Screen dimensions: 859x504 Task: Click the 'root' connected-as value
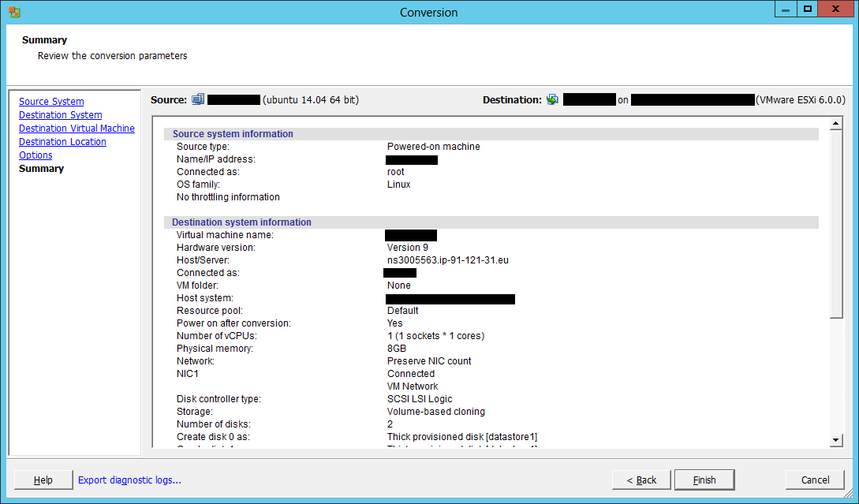click(x=395, y=171)
